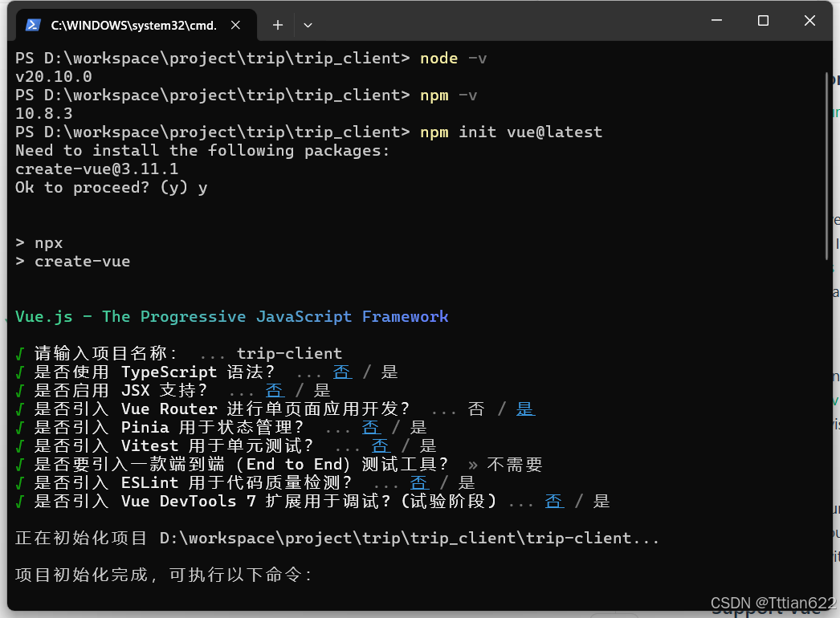
Task: Click the highlighted 否 on the Vue DevTools line
Action: click(x=555, y=502)
